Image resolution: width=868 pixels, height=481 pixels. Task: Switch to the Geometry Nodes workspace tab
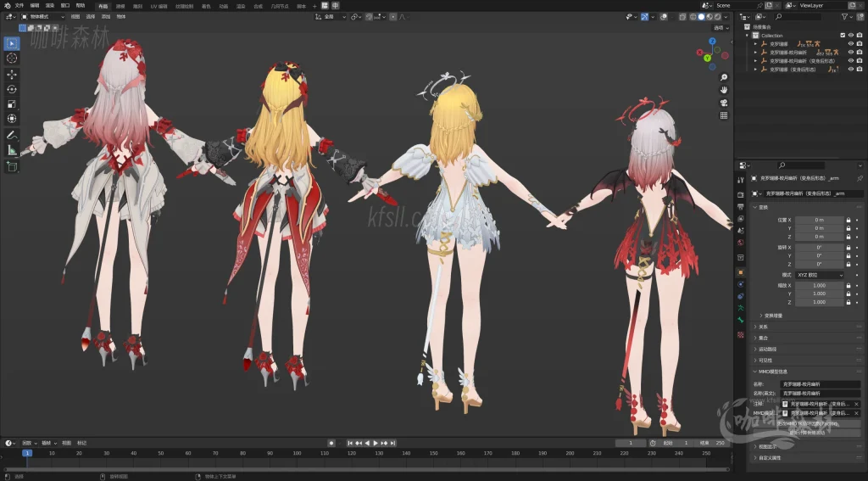(x=280, y=6)
